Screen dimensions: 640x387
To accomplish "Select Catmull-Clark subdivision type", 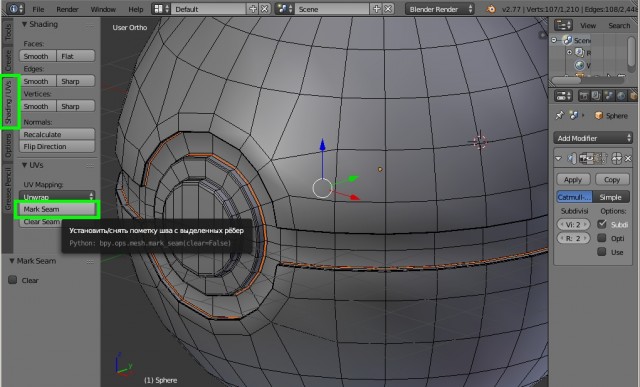I will click(574, 197).
